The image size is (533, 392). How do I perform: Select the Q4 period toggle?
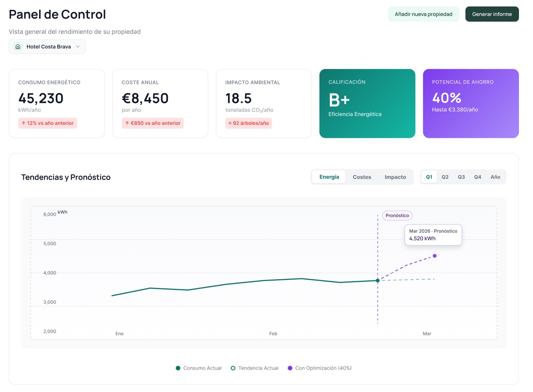[x=478, y=177]
